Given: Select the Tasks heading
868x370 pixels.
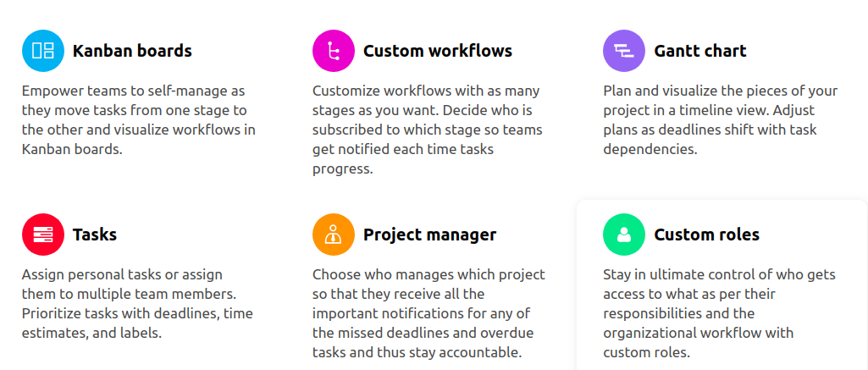Looking at the screenshot, I should click(x=95, y=235).
